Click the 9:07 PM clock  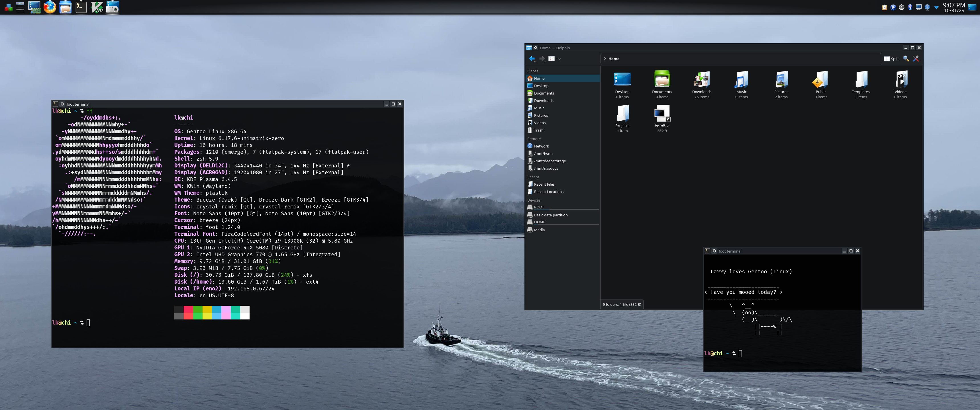click(x=954, y=7)
